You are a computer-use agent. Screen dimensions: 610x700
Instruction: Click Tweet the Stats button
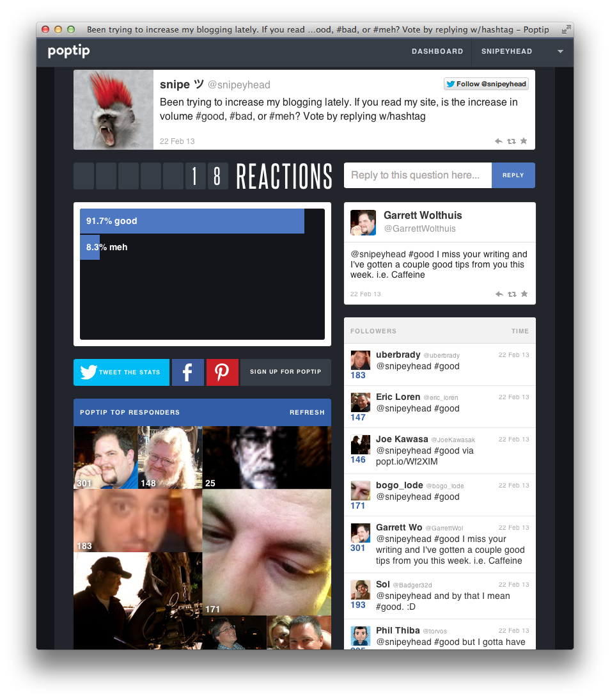[121, 372]
